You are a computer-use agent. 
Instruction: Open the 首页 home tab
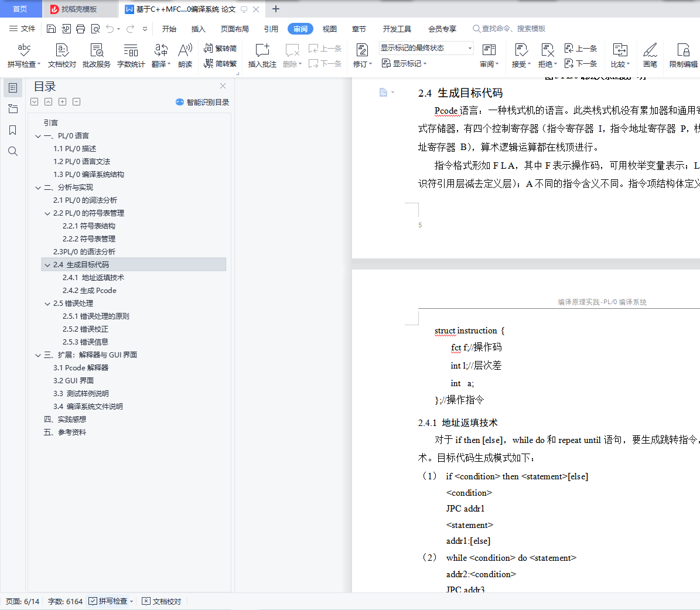pos(20,9)
